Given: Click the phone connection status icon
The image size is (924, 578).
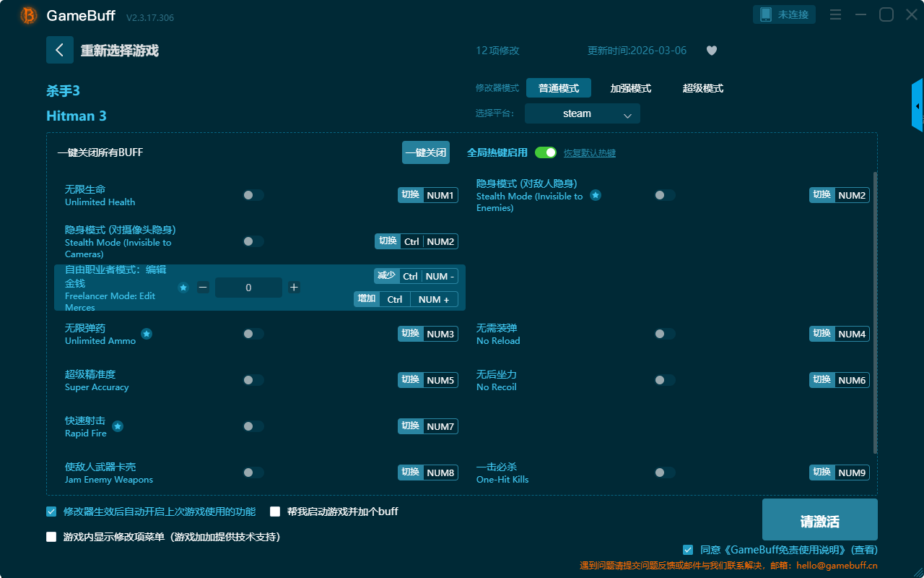Looking at the screenshot, I should [x=766, y=14].
